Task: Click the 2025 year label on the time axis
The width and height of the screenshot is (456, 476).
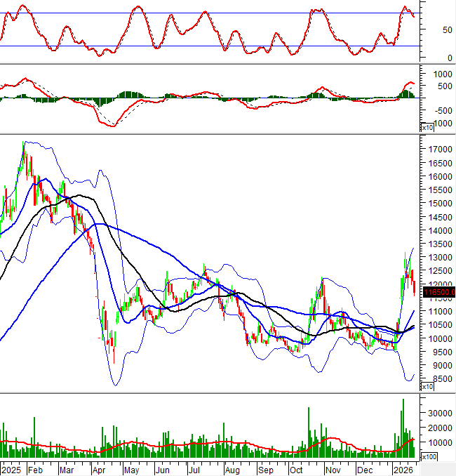Action: [12, 468]
